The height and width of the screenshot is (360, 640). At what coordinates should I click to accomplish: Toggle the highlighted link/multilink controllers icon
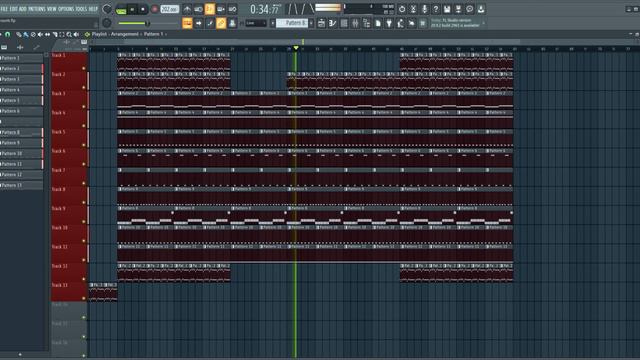click(x=221, y=23)
